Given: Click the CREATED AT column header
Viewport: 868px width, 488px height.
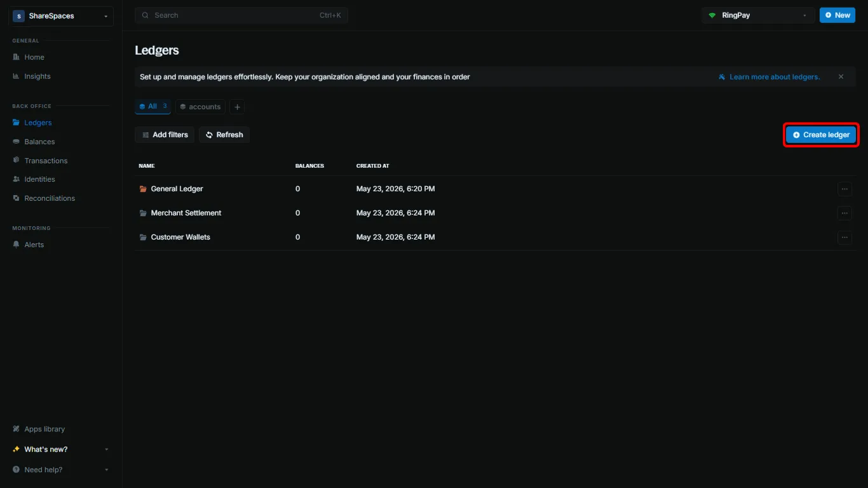Looking at the screenshot, I should tap(373, 166).
